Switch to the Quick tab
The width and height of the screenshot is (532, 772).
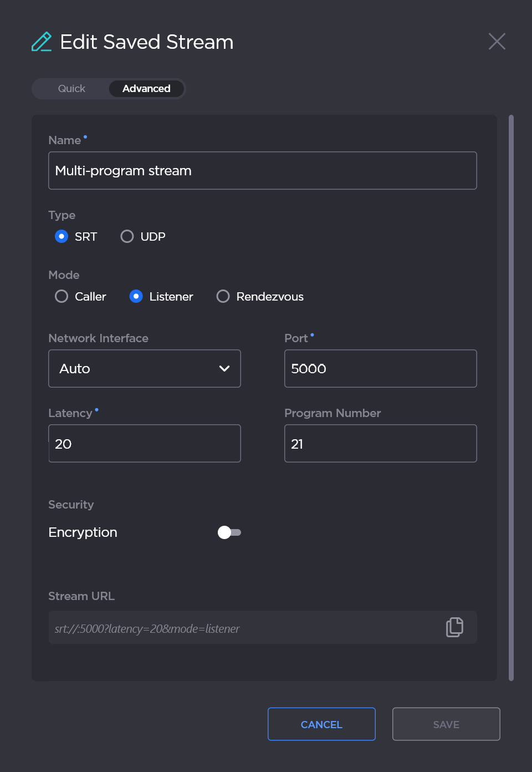click(x=71, y=89)
